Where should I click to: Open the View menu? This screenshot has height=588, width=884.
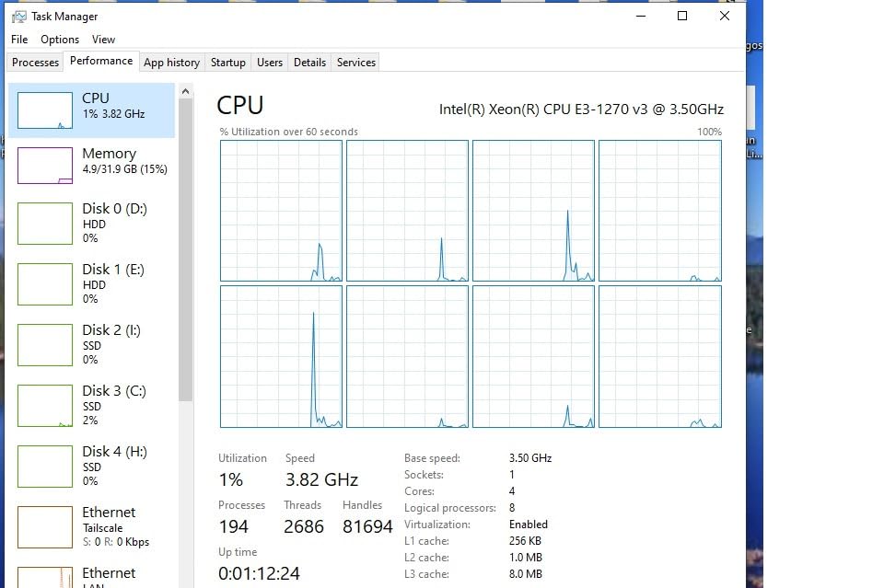pyautogui.click(x=103, y=40)
